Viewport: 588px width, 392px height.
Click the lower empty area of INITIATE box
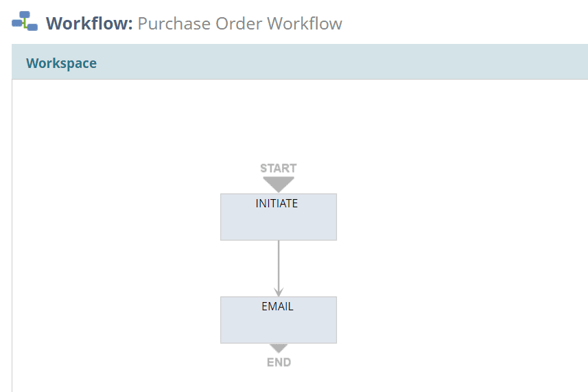pos(279,226)
